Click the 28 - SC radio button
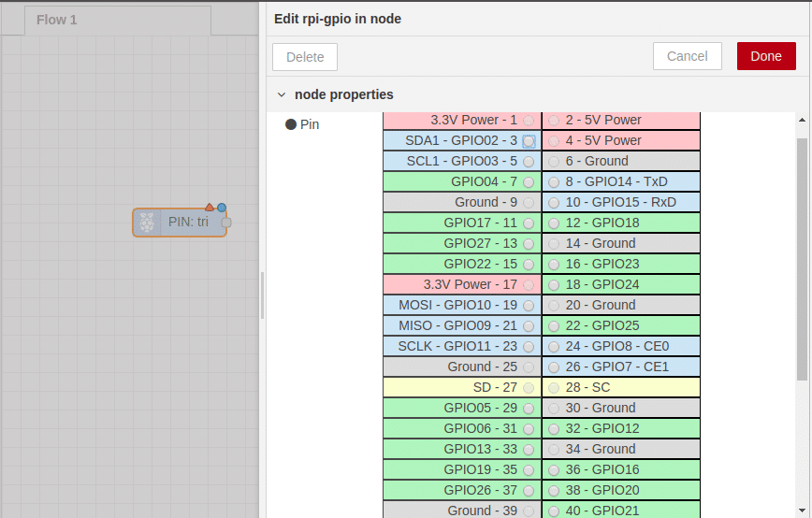 tap(554, 388)
